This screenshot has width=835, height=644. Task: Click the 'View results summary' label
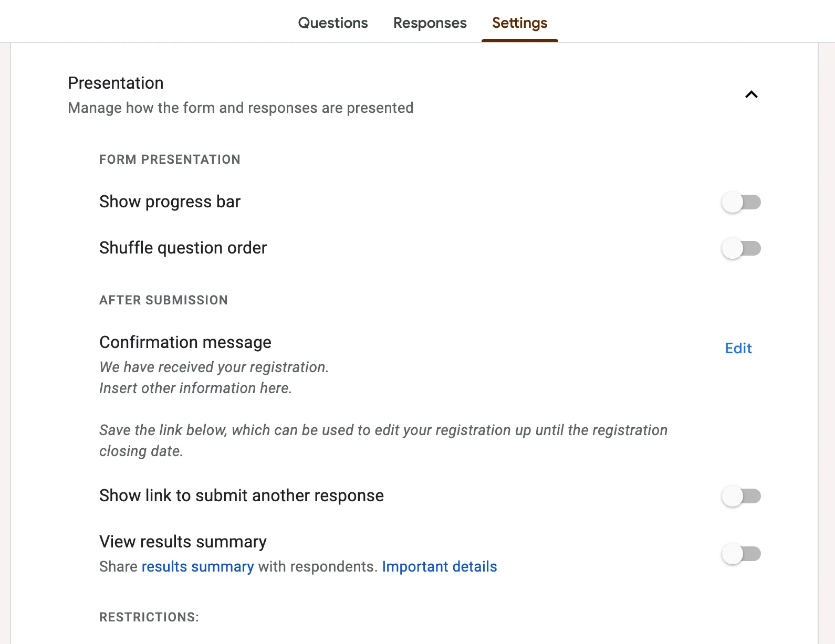(183, 542)
